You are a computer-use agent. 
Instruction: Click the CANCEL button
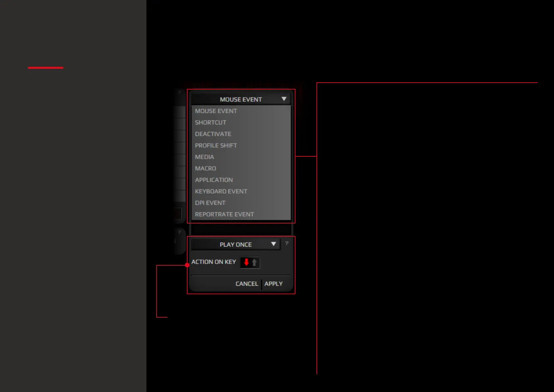[247, 284]
